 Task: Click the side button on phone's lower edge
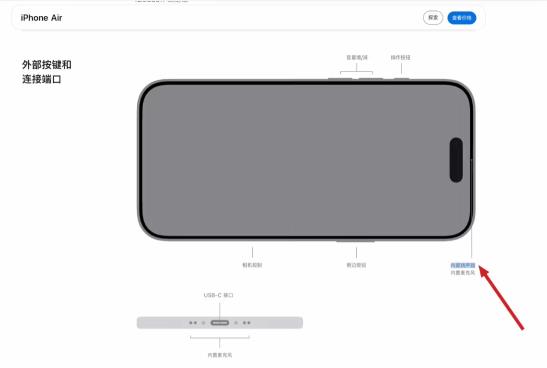click(355, 240)
